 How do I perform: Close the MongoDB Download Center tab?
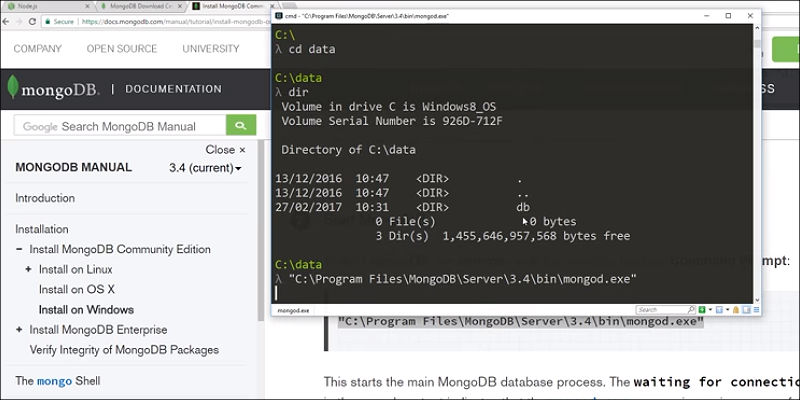pos(180,6)
